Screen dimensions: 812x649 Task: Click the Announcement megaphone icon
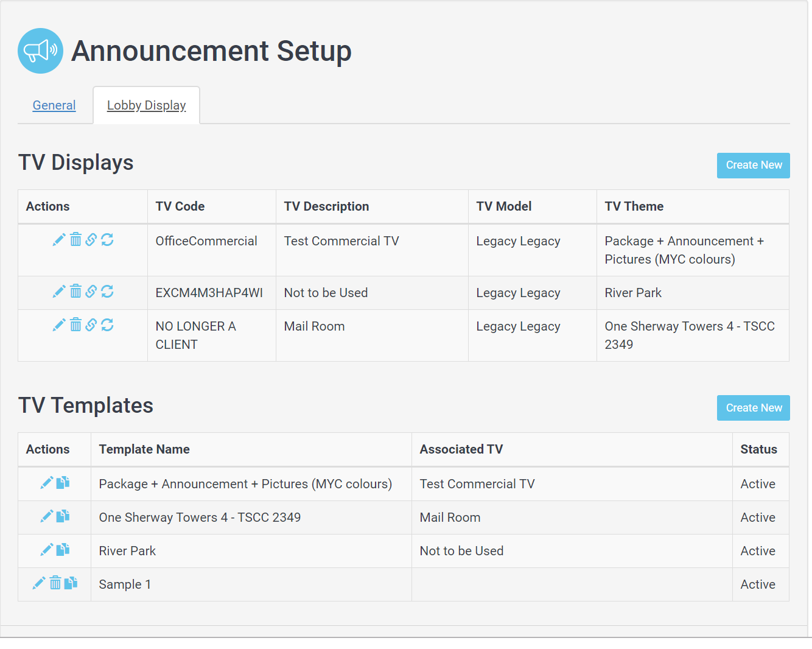(40, 51)
